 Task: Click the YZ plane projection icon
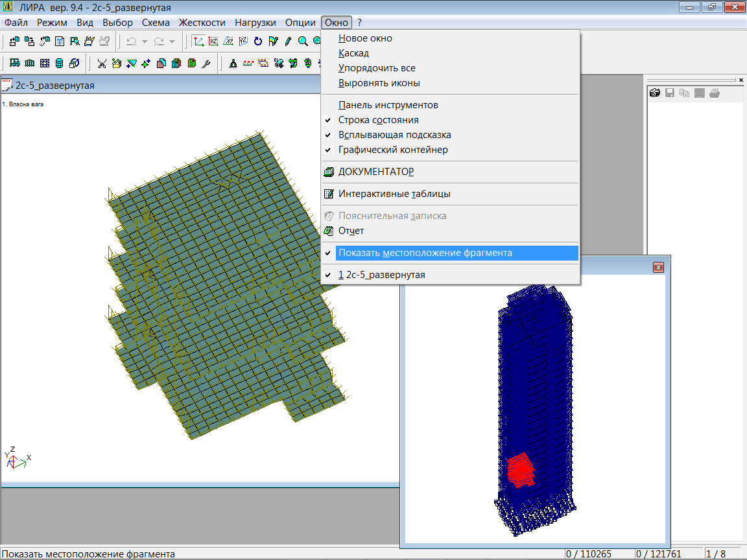(243, 41)
